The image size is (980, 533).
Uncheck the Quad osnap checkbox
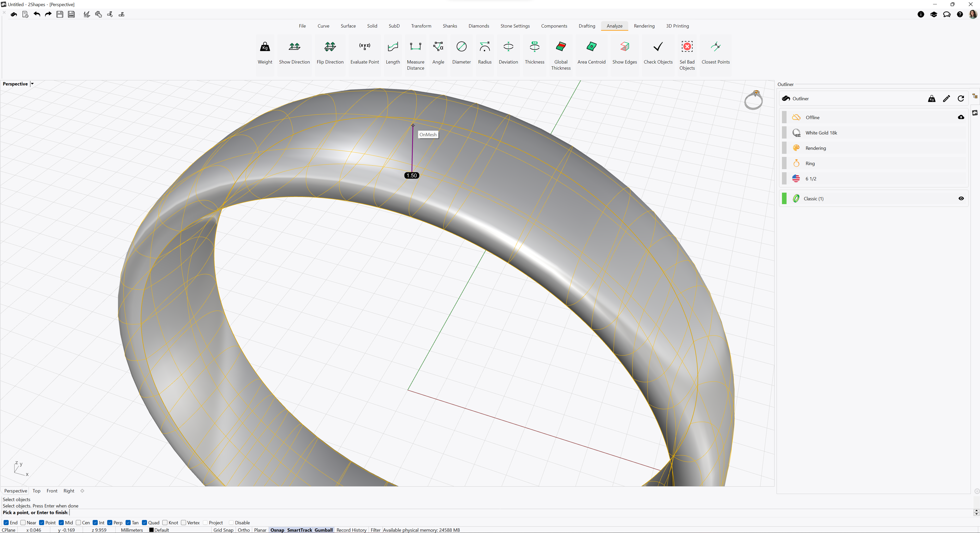(x=144, y=522)
